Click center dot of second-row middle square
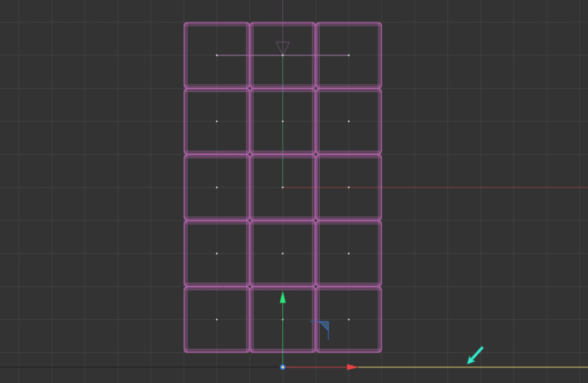 coord(282,121)
